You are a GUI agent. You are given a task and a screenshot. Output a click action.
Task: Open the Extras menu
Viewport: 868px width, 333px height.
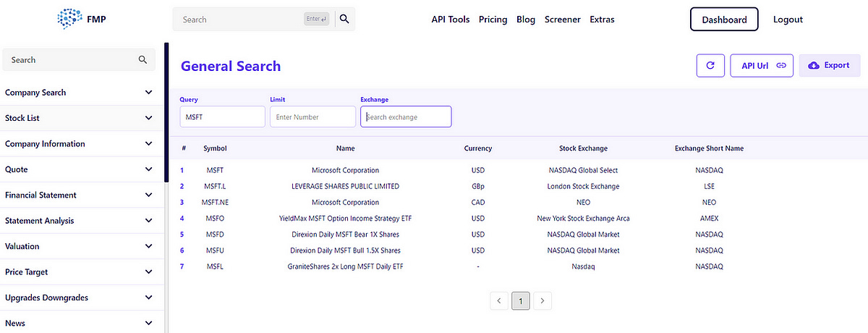coord(602,20)
